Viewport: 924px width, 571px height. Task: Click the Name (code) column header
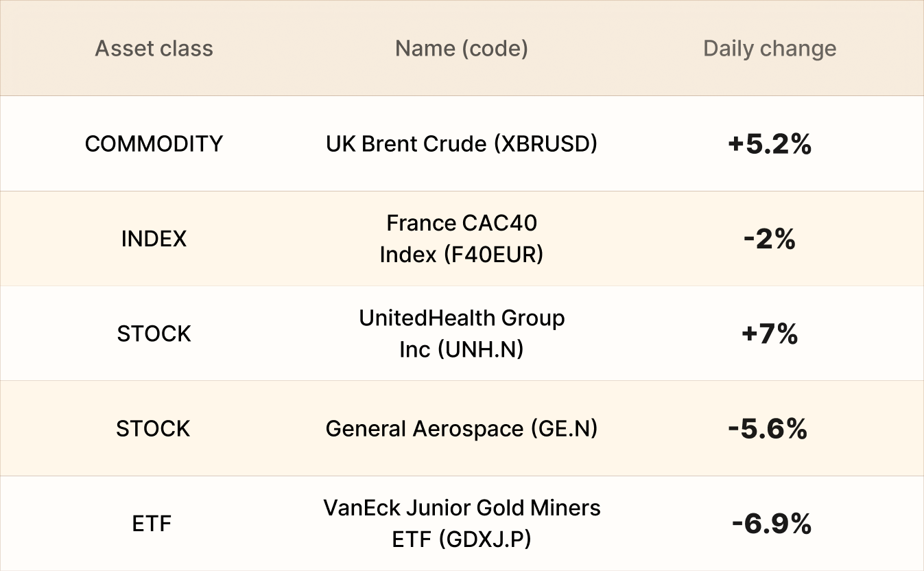pyautogui.click(x=461, y=49)
